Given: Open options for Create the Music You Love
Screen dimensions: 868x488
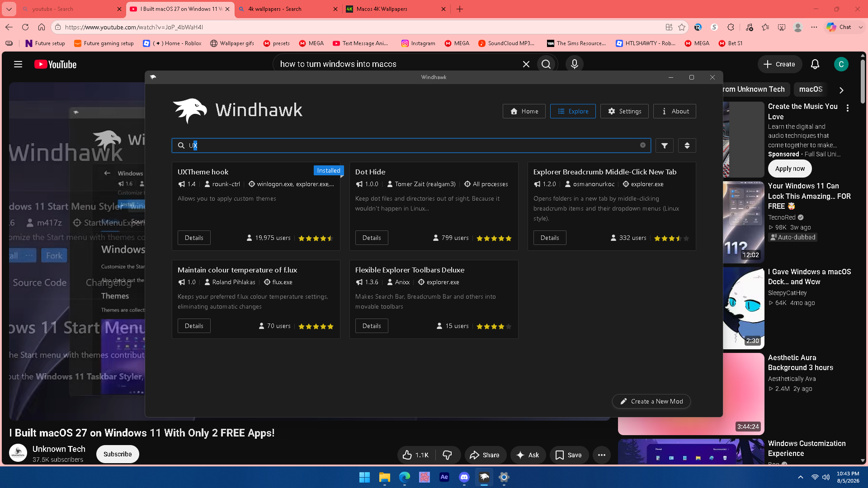Looking at the screenshot, I should (848, 108).
